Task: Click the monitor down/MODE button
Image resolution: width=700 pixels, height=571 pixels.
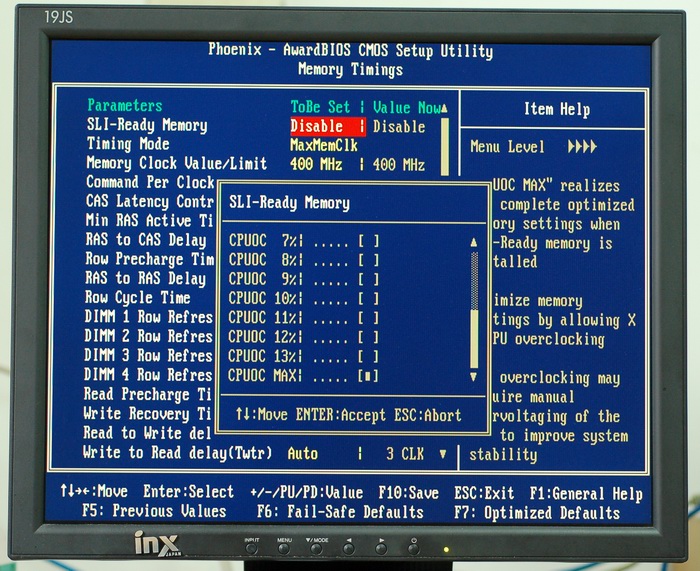Action: [x=317, y=549]
